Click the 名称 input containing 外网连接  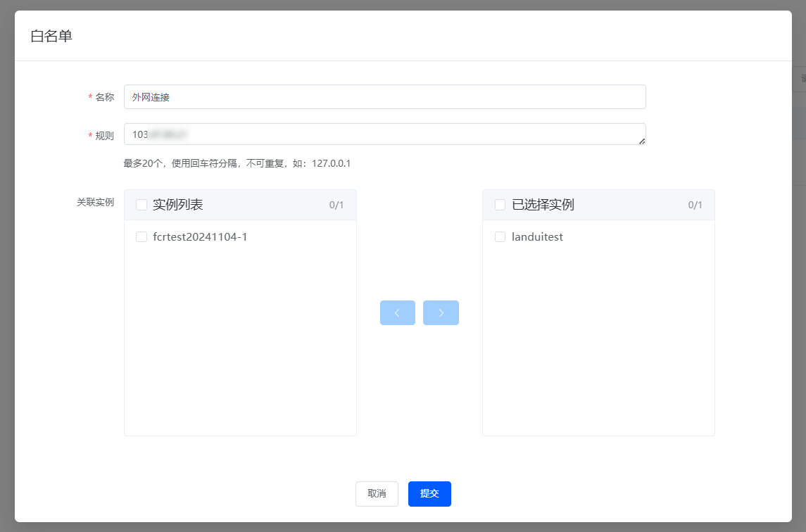(384, 97)
